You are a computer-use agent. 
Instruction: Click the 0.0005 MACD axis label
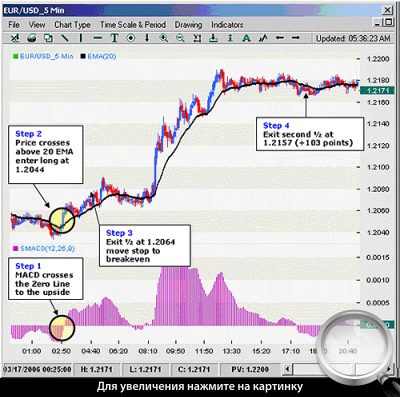[x=378, y=303]
